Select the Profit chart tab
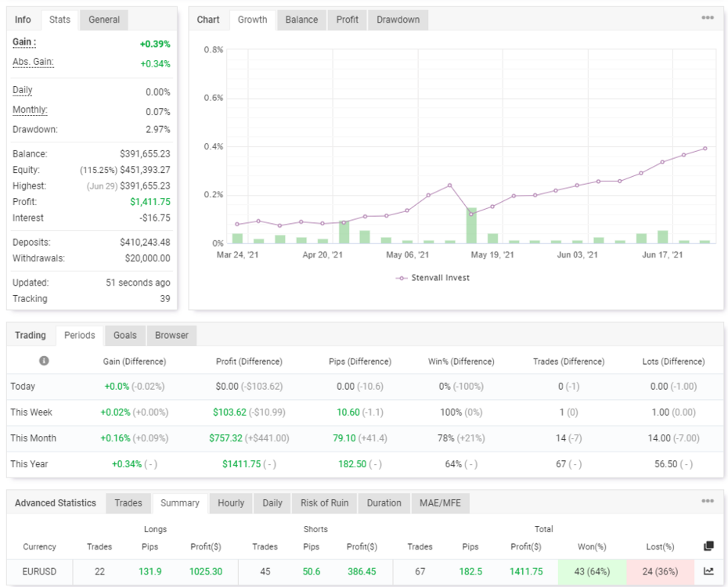 pos(348,20)
